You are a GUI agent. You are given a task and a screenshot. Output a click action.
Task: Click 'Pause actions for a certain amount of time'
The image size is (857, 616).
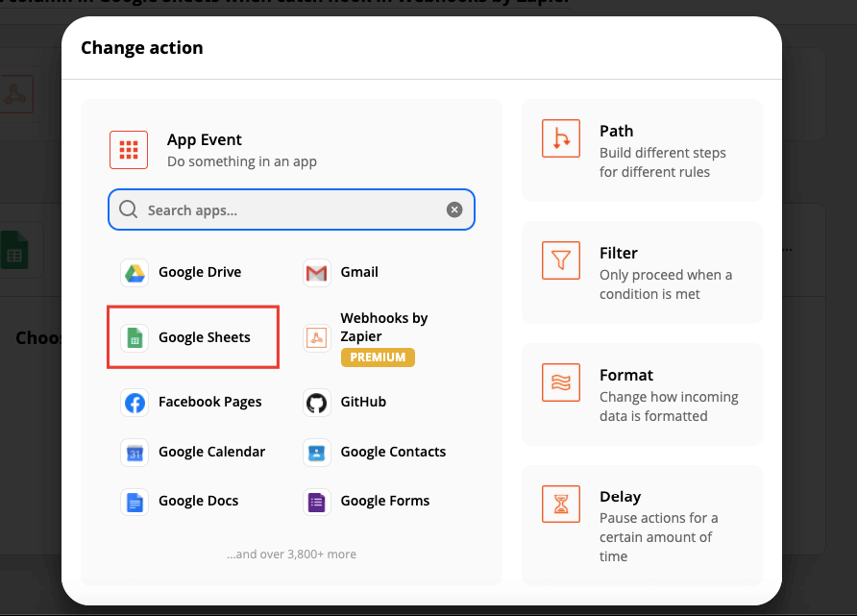[x=658, y=537]
